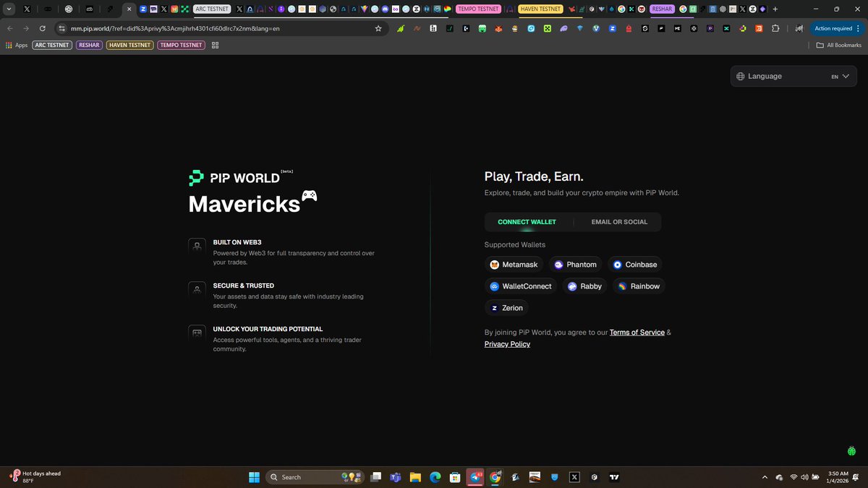
Task: Choose the WalletConnect option
Action: pyautogui.click(x=521, y=286)
